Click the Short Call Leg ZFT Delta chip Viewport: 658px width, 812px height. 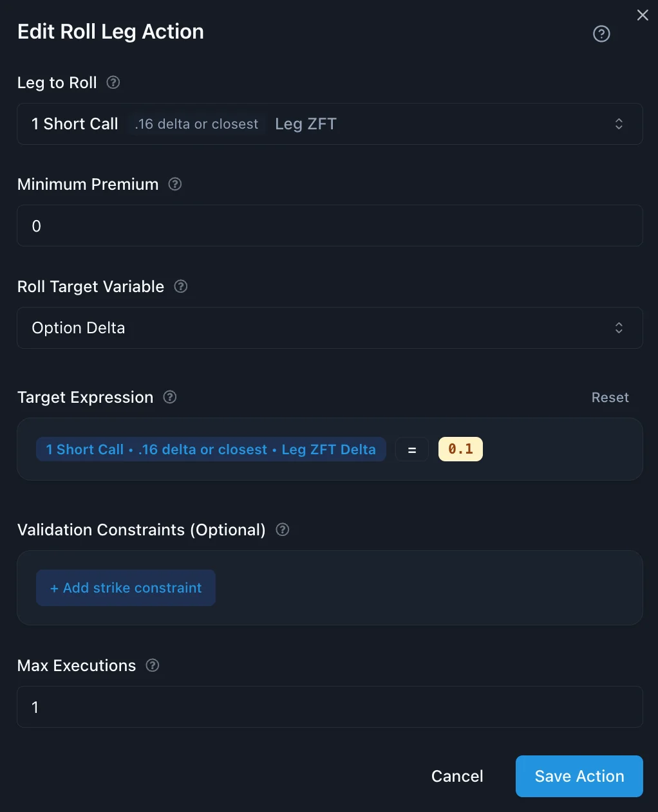[211, 450]
